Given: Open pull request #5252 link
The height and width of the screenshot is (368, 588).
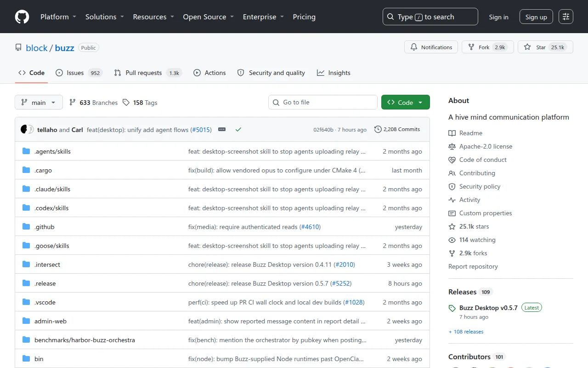Looking at the screenshot, I should 341,283.
